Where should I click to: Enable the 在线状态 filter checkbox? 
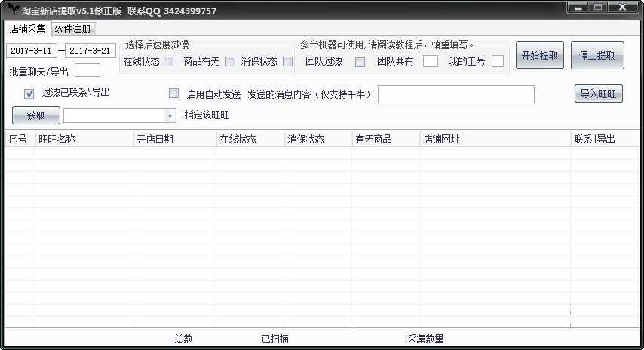click(x=168, y=62)
